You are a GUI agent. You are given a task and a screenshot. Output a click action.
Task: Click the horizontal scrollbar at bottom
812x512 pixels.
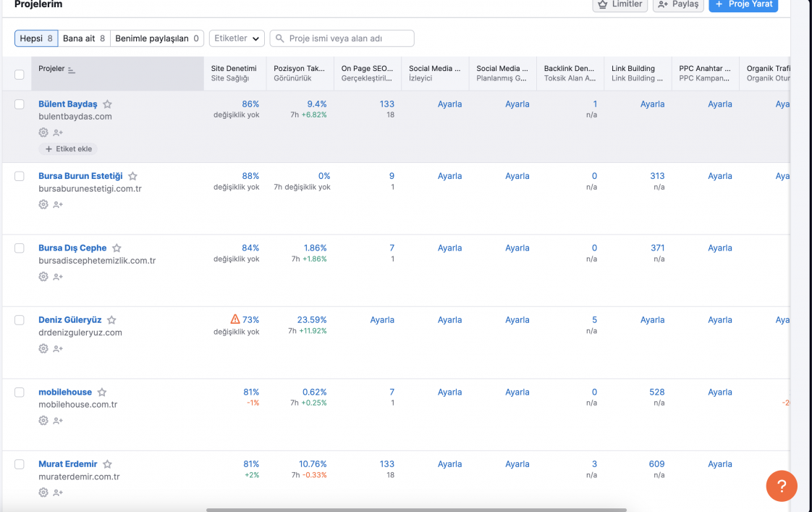click(416, 510)
